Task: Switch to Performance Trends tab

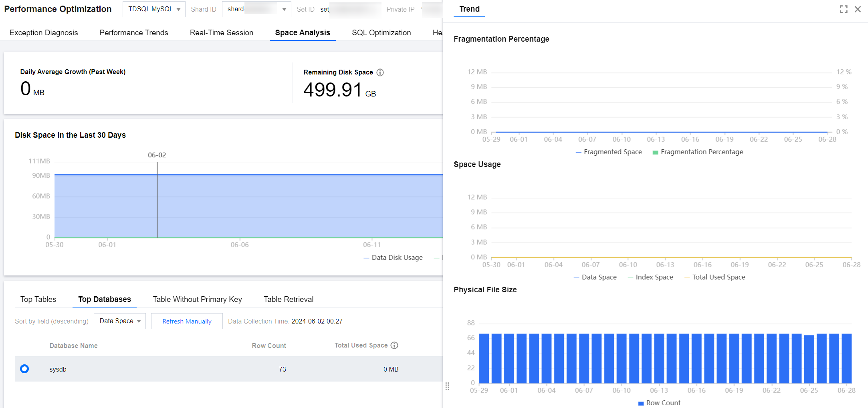Action: [134, 32]
